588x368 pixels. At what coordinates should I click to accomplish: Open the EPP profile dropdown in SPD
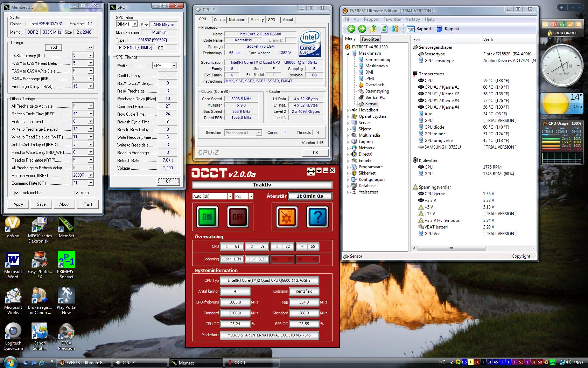(174, 66)
